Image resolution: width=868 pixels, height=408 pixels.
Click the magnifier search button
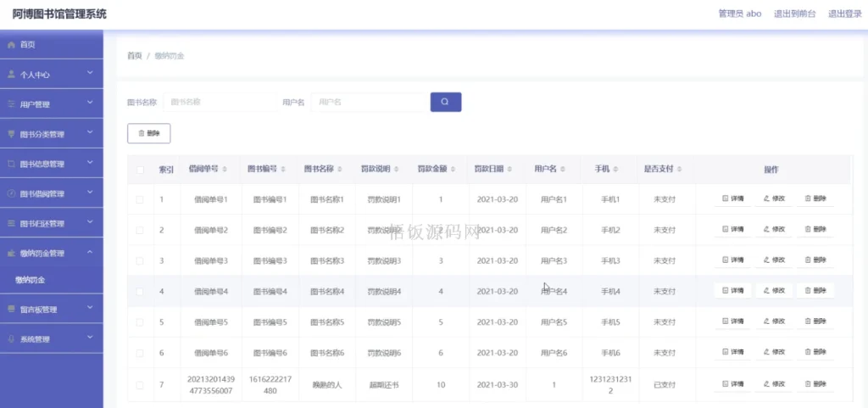coord(446,102)
